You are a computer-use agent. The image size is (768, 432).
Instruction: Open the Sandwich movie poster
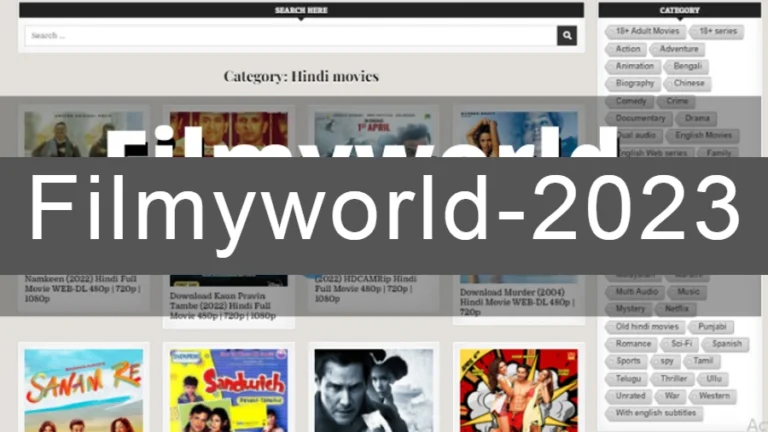click(x=229, y=390)
